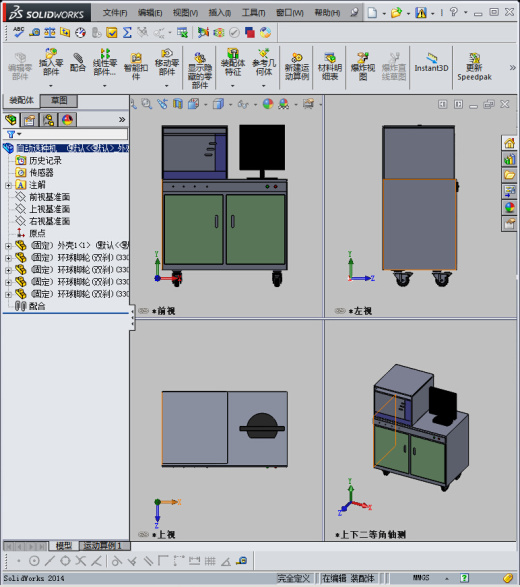Select the Mate (配合) paperclip tool

[x=78, y=62]
